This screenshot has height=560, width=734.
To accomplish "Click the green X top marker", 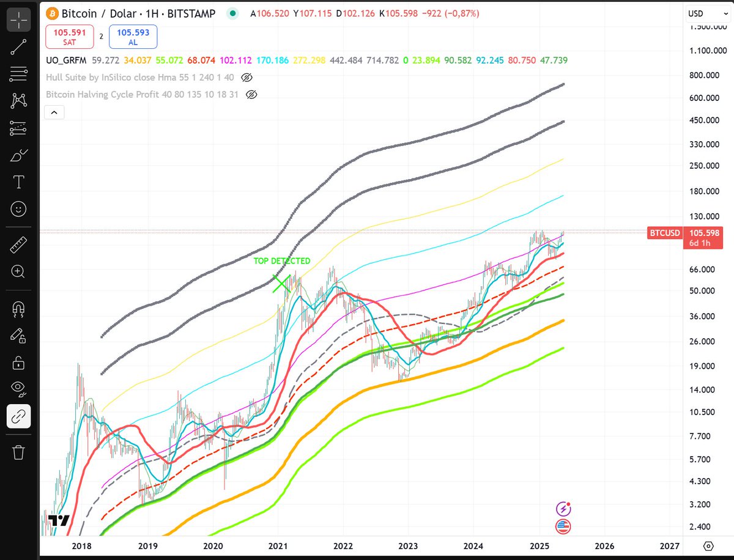I will (x=281, y=283).
